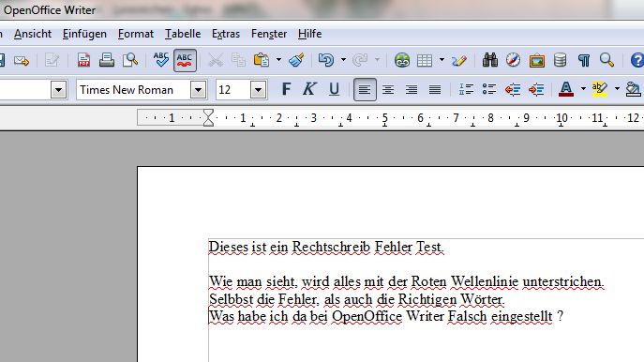Click the edit file icon

[x=52, y=61]
